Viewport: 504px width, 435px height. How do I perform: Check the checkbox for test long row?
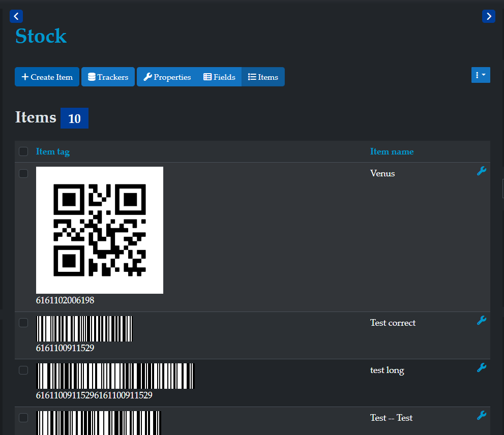tap(23, 370)
